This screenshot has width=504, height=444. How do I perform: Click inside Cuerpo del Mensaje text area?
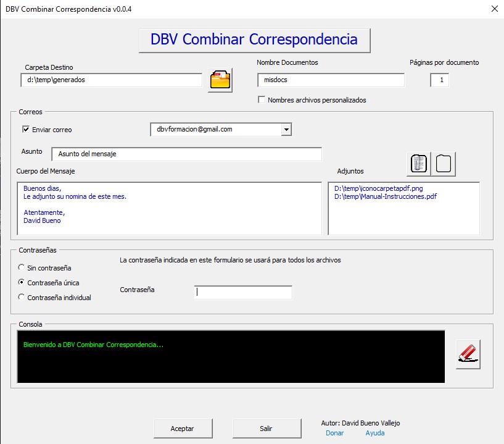170,209
